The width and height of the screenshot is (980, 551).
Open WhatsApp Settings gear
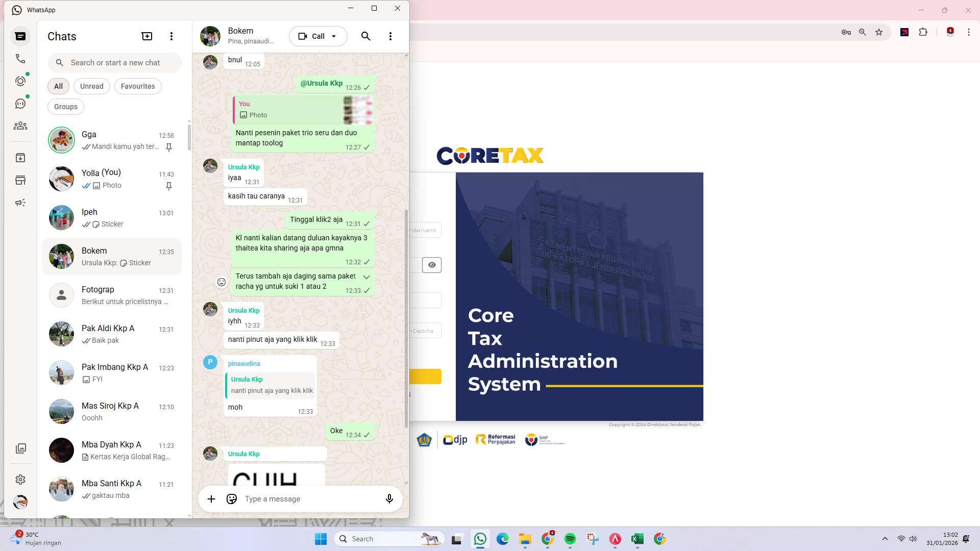point(20,480)
